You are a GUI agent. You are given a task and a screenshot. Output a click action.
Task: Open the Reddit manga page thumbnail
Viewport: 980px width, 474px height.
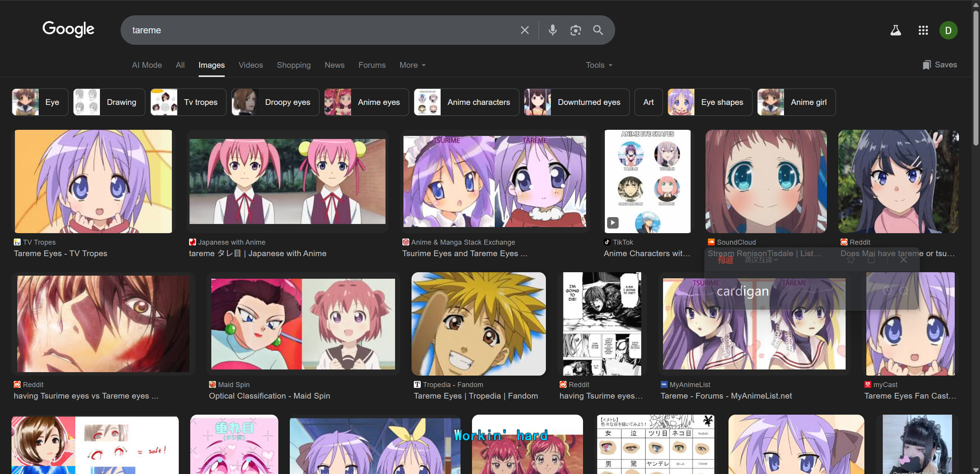[x=602, y=324]
